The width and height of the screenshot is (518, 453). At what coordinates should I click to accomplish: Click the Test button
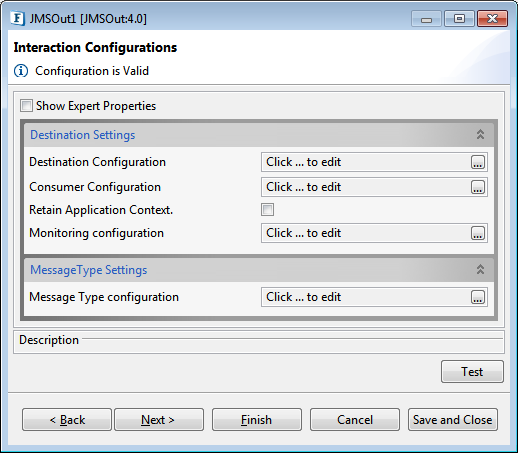472,372
